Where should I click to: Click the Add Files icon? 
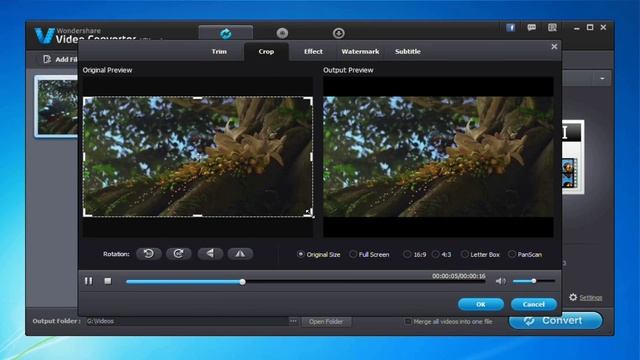click(x=47, y=59)
